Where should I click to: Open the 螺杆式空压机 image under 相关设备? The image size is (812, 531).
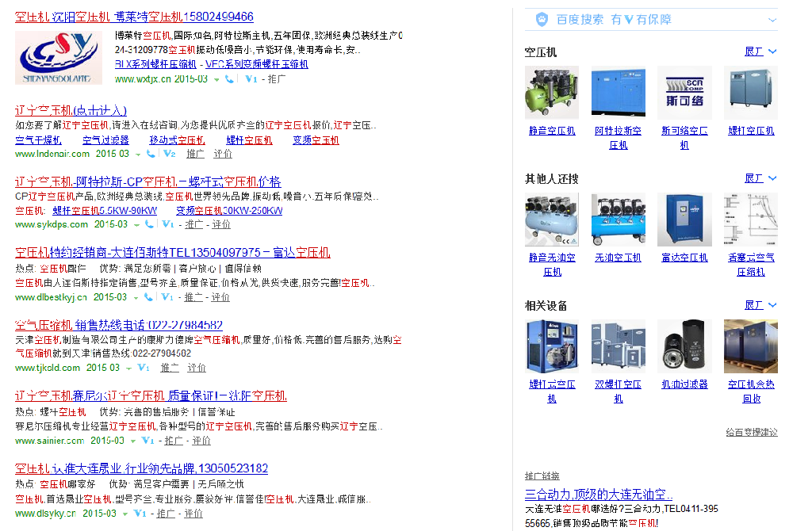pyautogui.click(x=552, y=346)
